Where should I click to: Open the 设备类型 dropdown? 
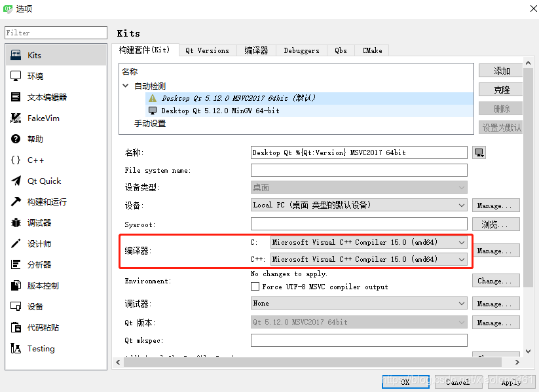(x=359, y=188)
